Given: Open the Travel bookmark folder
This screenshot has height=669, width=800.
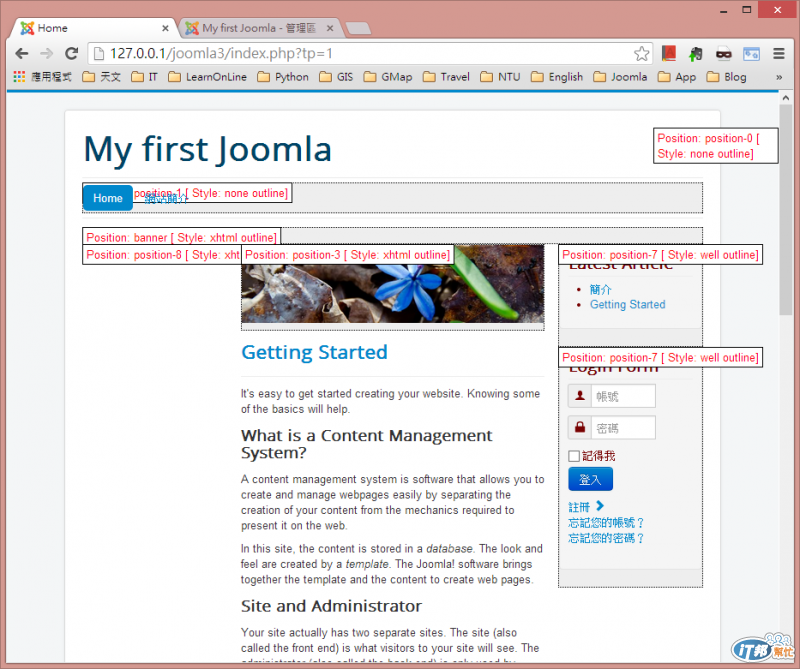Looking at the screenshot, I should 446,77.
